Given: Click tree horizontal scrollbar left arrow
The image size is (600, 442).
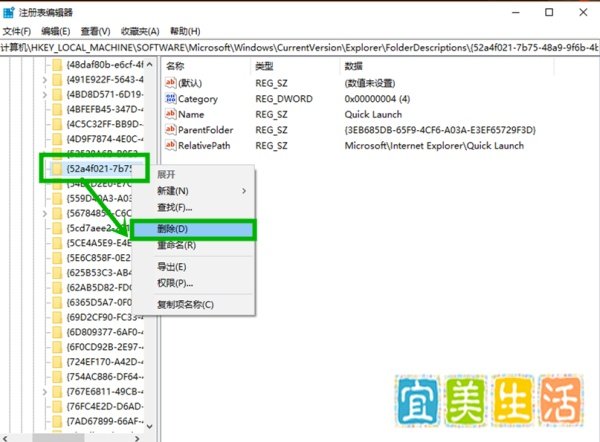Looking at the screenshot, I should pyautogui.click(x=5, y=438).
